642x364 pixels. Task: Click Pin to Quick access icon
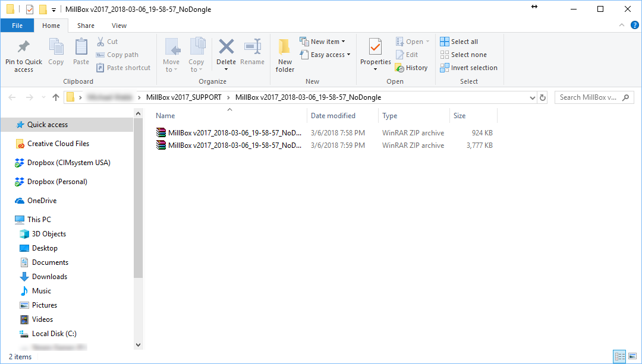23,47
